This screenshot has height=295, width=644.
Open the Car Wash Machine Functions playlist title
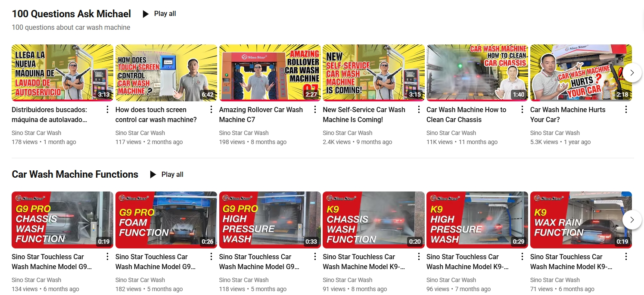pos(75,174)
